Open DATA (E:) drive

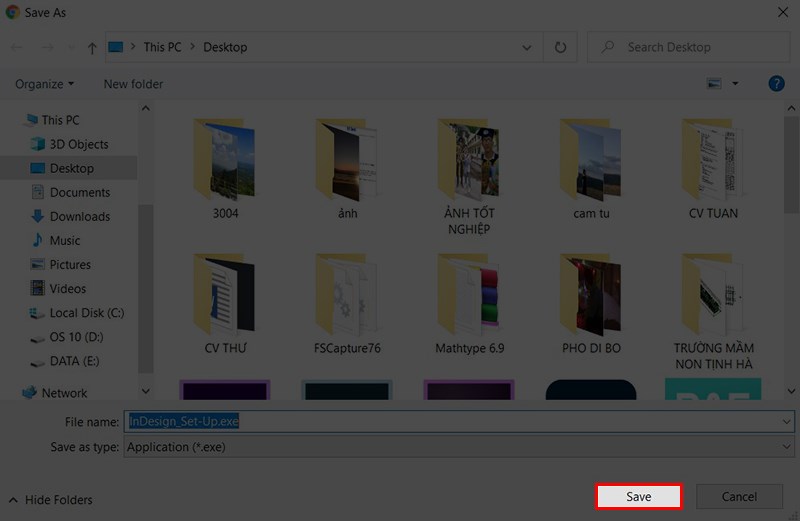tap(74, 361)
